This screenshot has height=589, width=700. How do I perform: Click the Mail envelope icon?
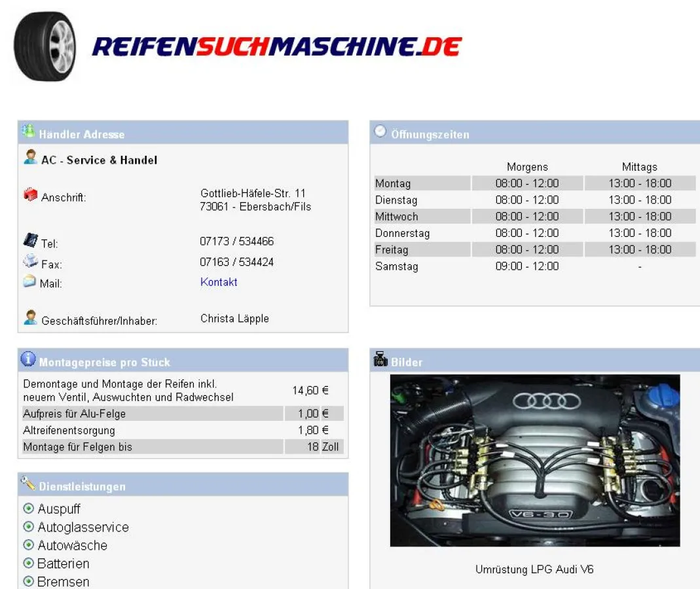[x=29, y=282]
